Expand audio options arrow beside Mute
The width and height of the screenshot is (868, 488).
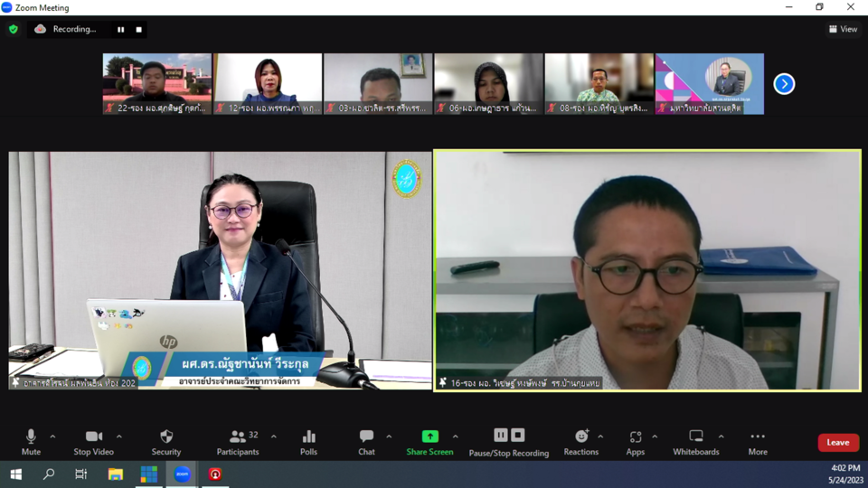[x=52, y=436]
